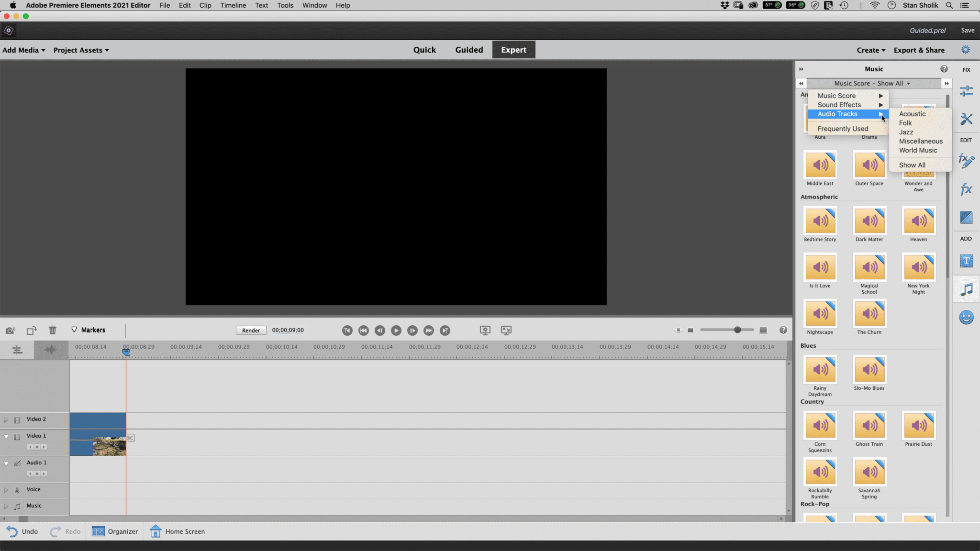Open the Transitions icon in sidebar

966,218
